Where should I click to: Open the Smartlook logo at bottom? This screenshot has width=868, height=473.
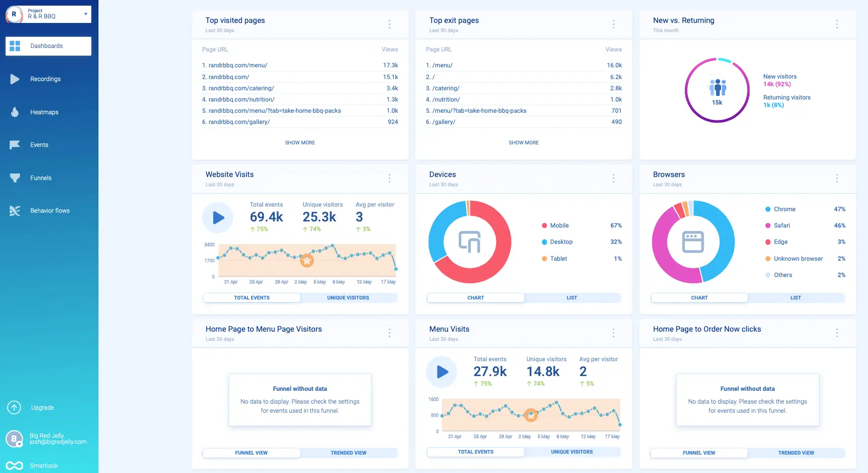pyautogui.click(x=14, y=465)
